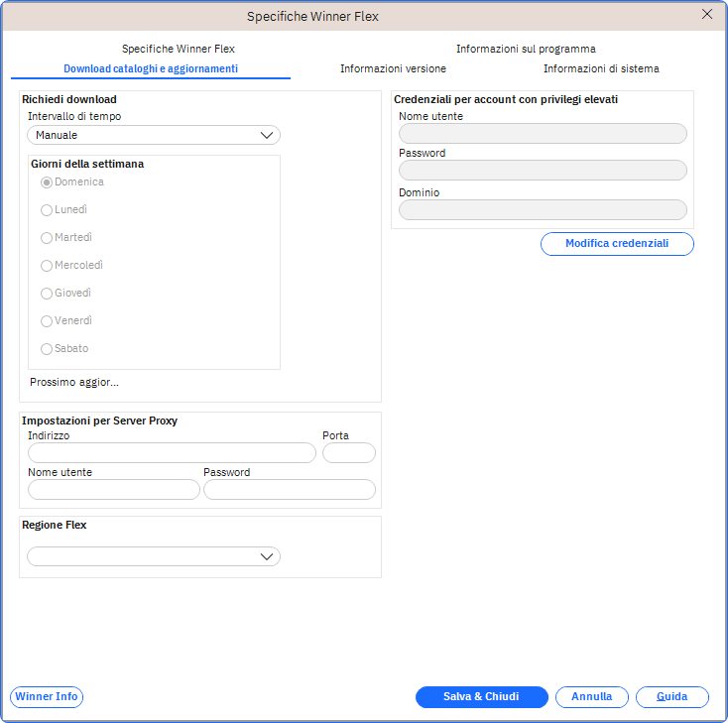This screenshot has height=723, width=728.
Task: Switch to Informazioni versione tab
Action: (x=393, y=68)
